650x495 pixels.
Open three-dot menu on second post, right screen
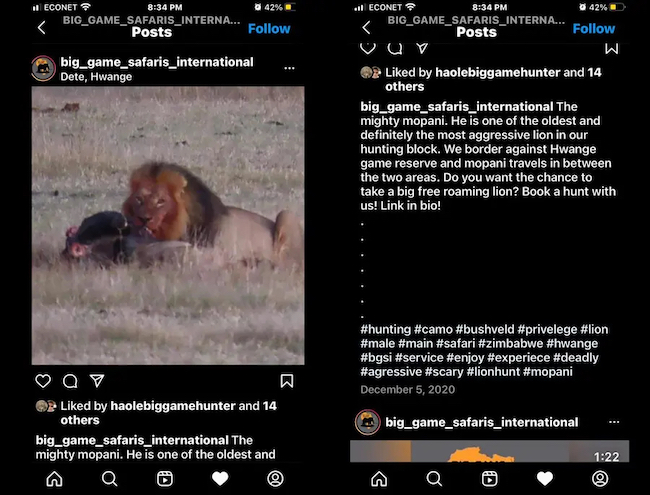tap(614, 422)
